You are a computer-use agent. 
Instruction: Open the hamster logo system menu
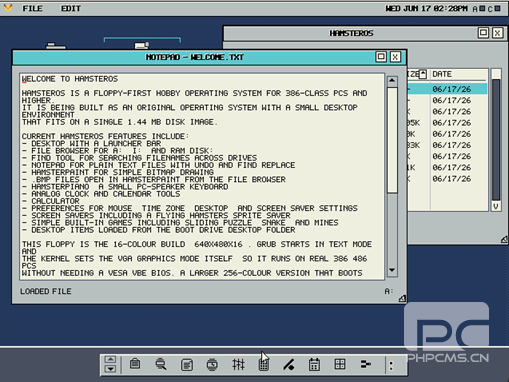coord(8,8)
